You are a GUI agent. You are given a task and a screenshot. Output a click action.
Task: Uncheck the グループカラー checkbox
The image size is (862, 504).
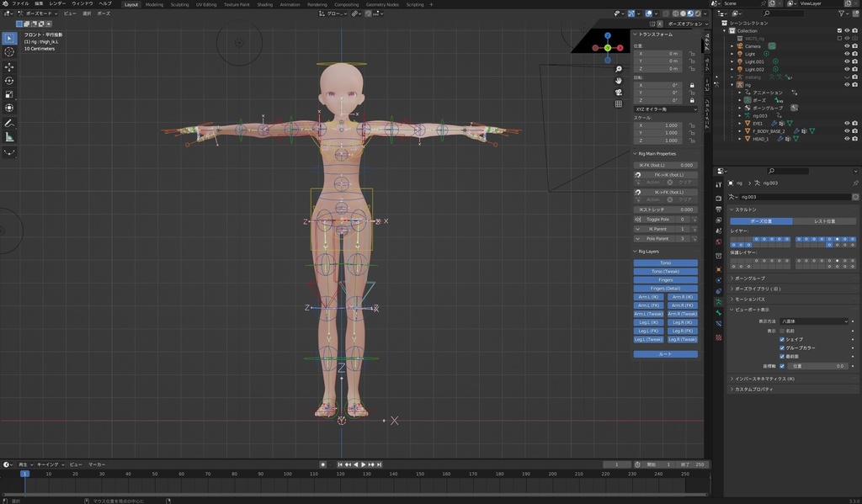782,347
